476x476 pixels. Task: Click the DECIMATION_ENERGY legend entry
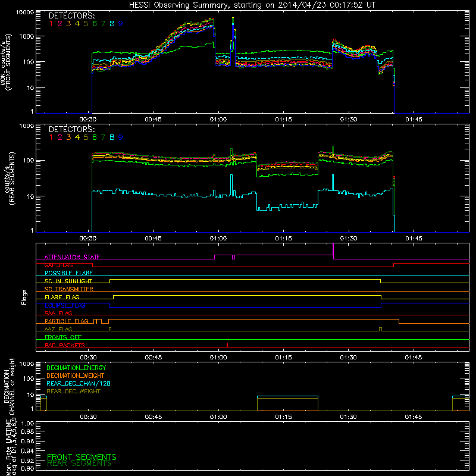pos(76,368)
